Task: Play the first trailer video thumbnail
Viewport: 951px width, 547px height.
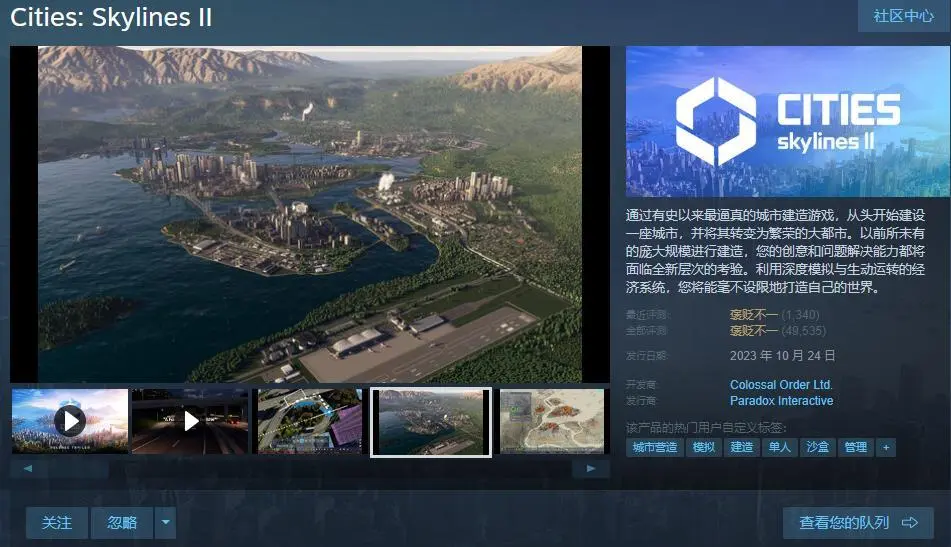Action: pyautogui.click(x=70, y=421)
